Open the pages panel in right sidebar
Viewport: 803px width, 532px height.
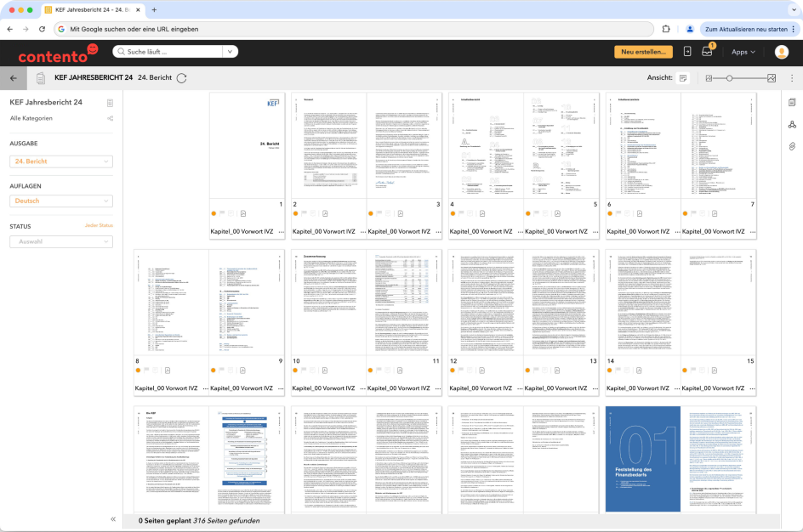click(x=791, y=103)
